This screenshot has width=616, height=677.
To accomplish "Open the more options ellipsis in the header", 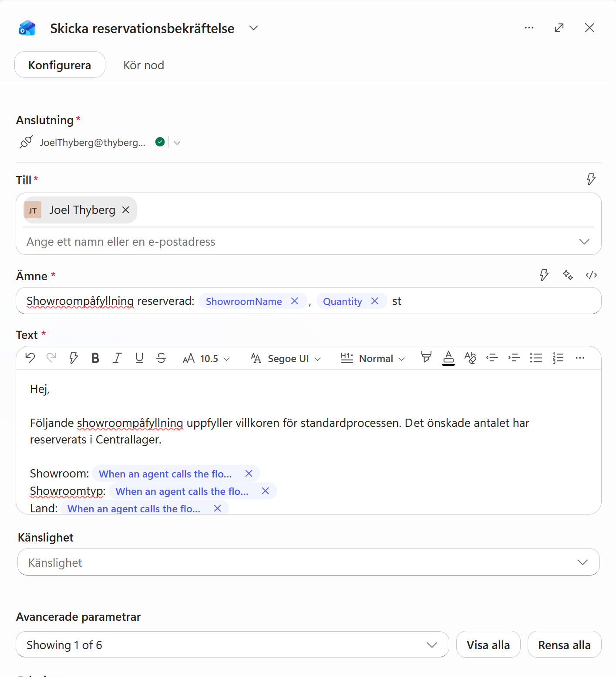I will coord(529,28).
